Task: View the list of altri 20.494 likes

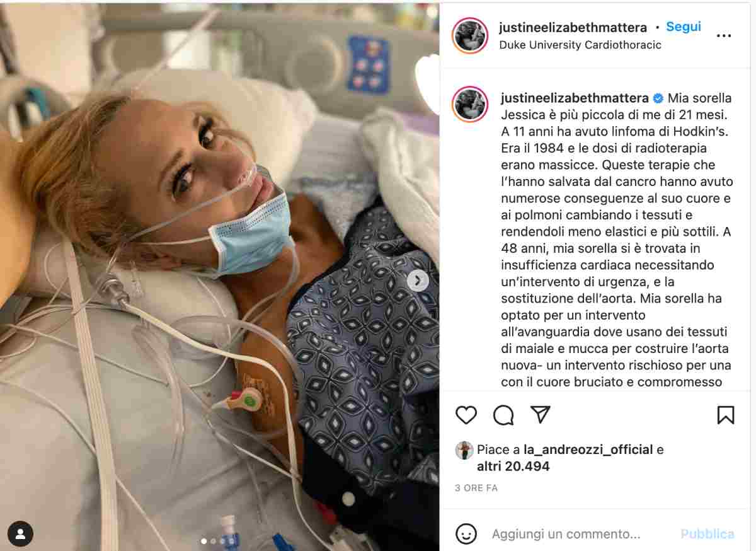Action: pyautogui.click(x=513, y=467)
